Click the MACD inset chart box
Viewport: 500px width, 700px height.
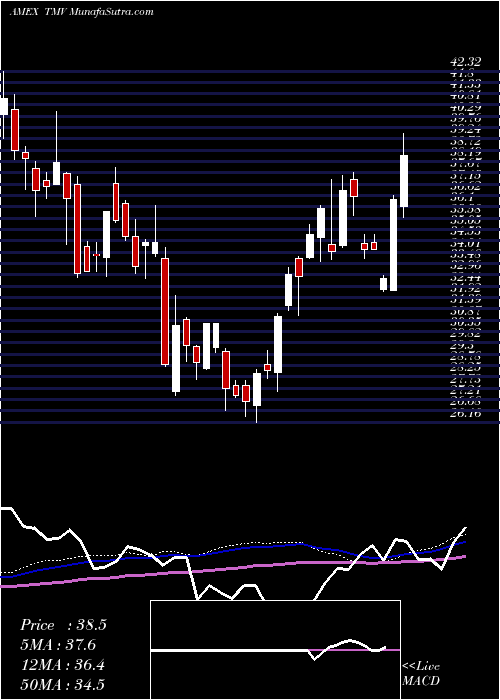275,650
